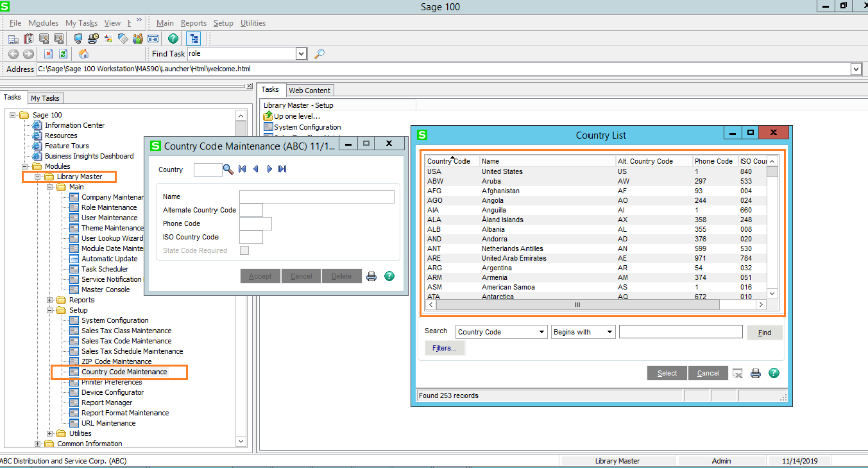Click the browser Back arrow icon
This screenshot has width=868, height=468.
pyautogui.click(x=13, y=54)
